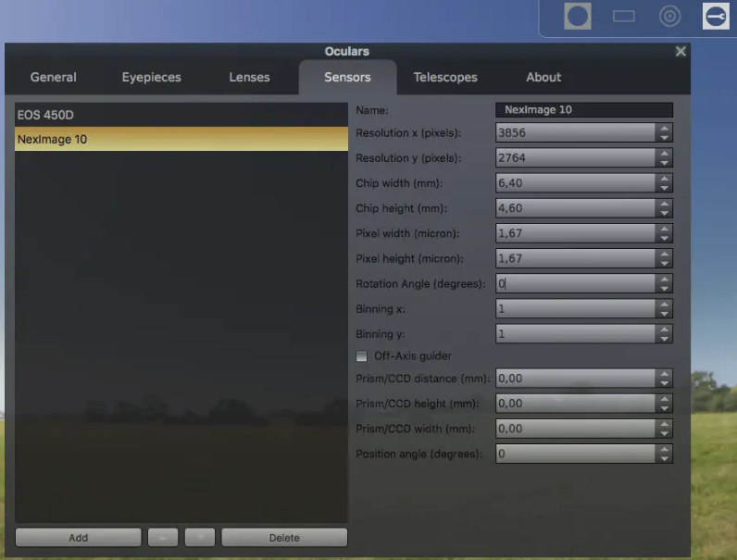
Task: Delete the selected sensor
Action: click(x=284, y=537)
